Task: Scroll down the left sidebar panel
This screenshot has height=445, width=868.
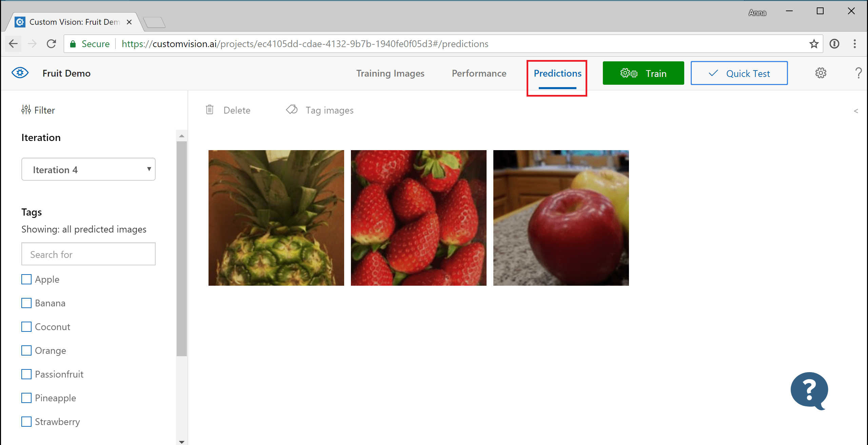Action: coord(181,441)
